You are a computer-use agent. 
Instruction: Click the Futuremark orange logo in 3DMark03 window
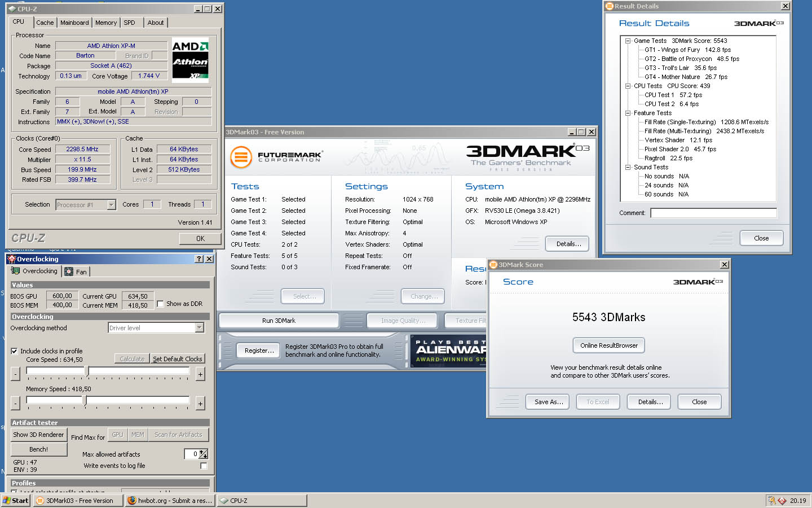coord(241,157)
